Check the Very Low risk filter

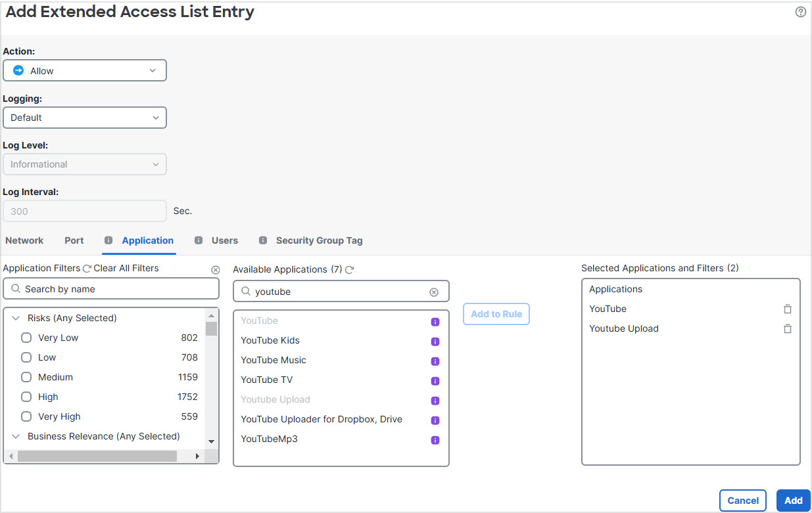(x=26, y=338)
